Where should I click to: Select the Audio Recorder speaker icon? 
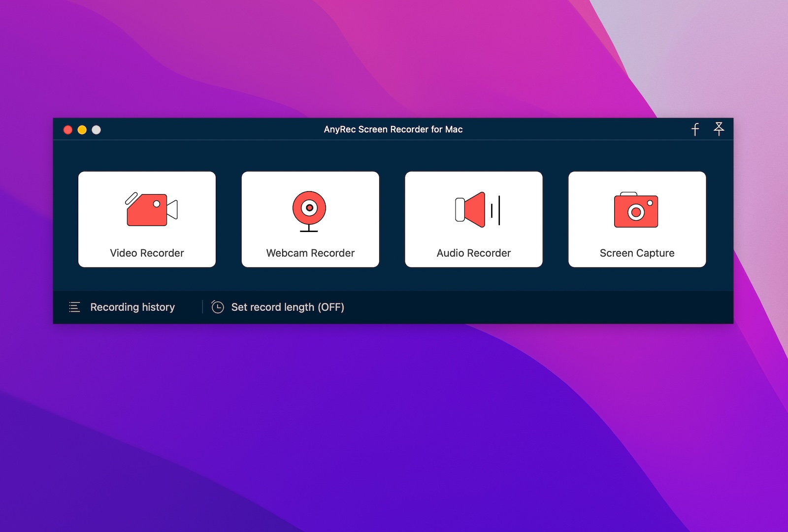[x=473, y=209]
